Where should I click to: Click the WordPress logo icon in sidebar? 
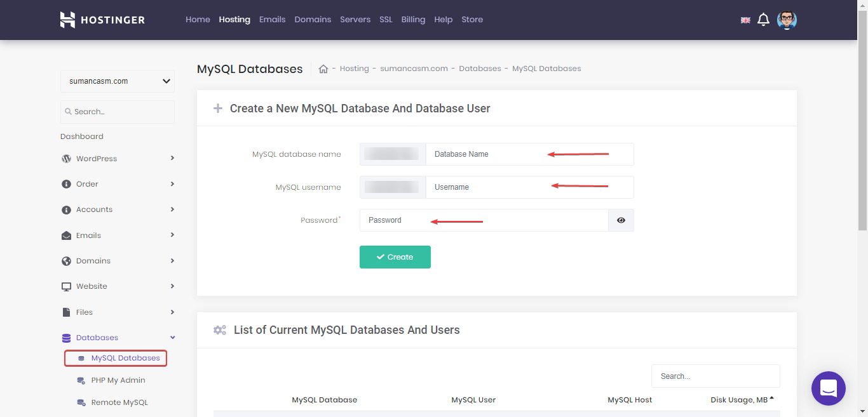pos(66,159)
